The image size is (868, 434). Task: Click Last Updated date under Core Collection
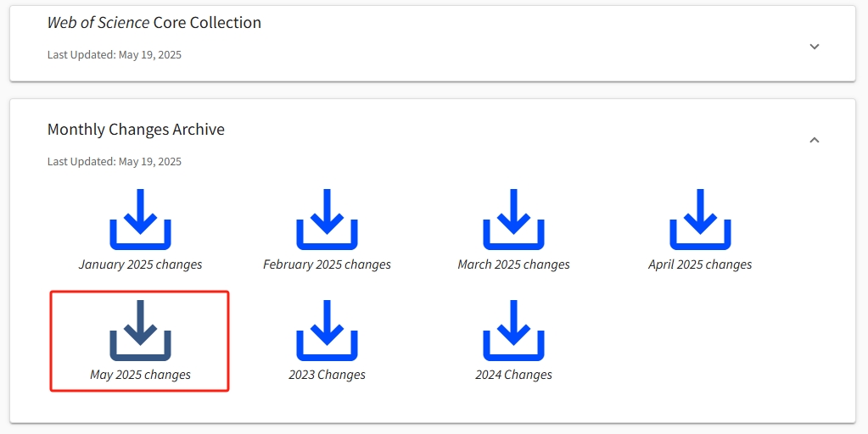[114, 54]
